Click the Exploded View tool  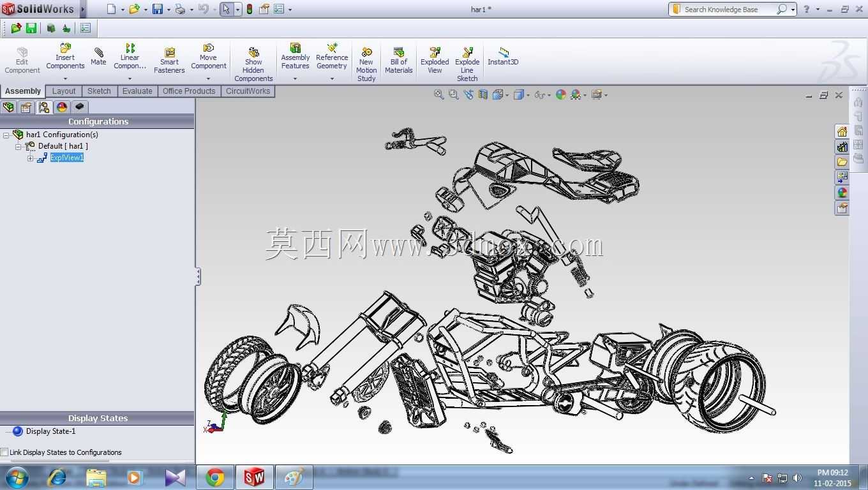pyautogui.click(x=435, y=61)
